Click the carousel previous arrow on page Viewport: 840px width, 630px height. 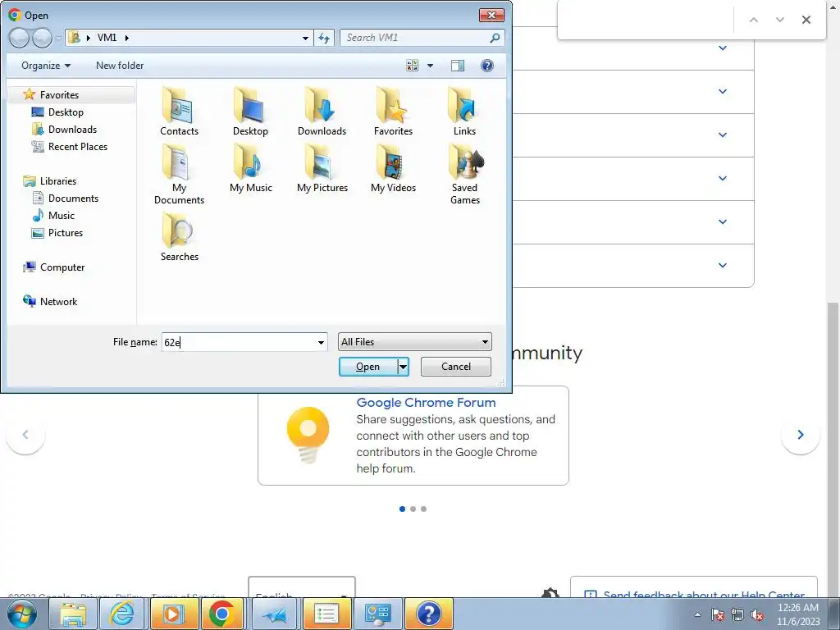pos(25,435)
